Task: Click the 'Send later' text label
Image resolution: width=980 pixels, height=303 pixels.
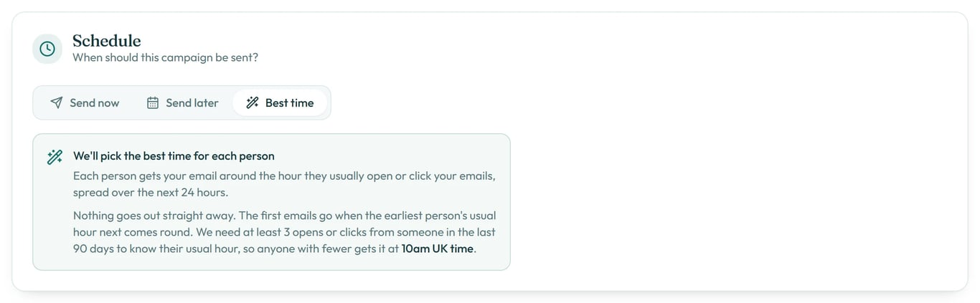Action: pos(192,102)
